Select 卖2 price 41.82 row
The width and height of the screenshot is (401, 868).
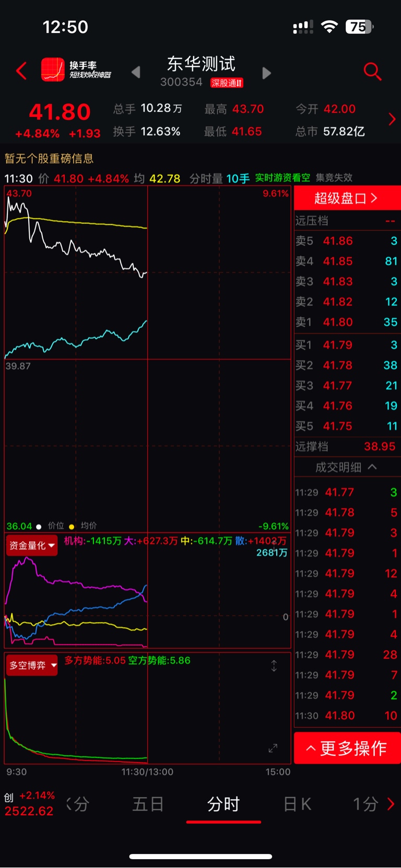click(347, 302)
